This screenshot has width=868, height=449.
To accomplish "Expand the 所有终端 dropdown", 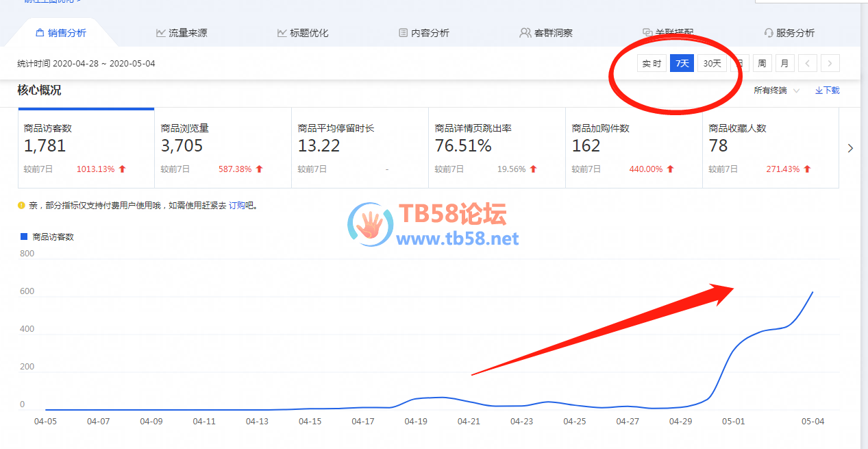I will tap(776, 90).
